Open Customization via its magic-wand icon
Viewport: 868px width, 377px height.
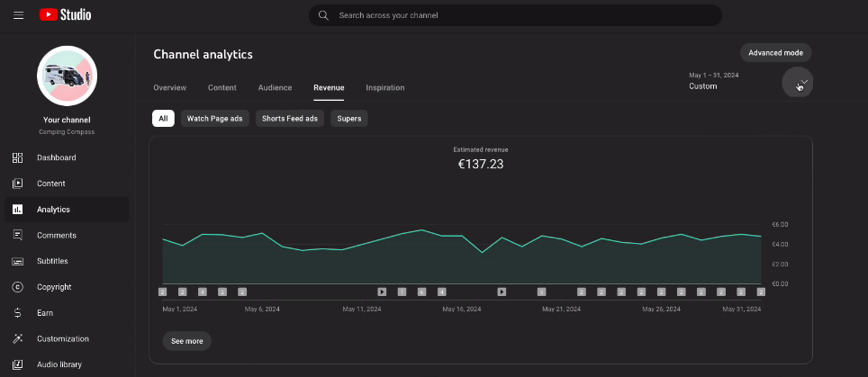point(18,339)
